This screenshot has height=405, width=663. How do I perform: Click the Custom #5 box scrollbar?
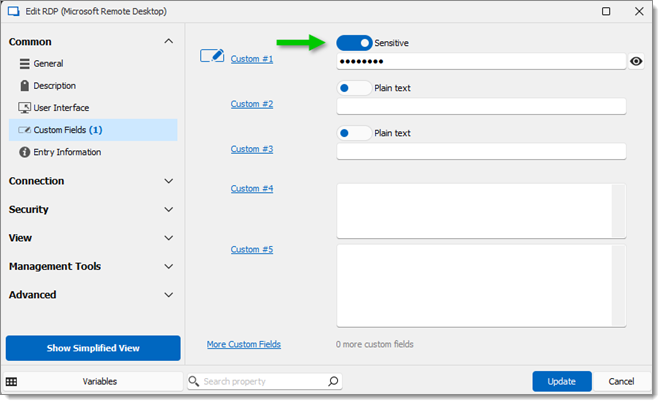pos(619,286)
